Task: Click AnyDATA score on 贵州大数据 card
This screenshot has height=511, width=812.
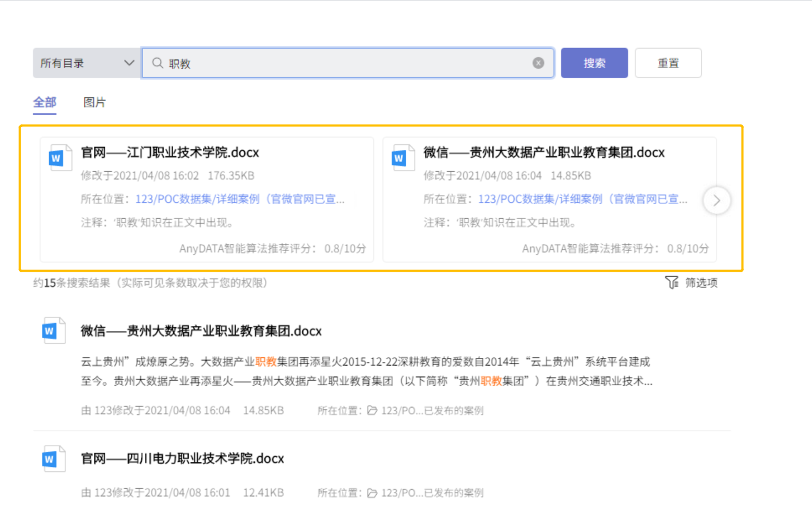Action: tap(615, 248)
